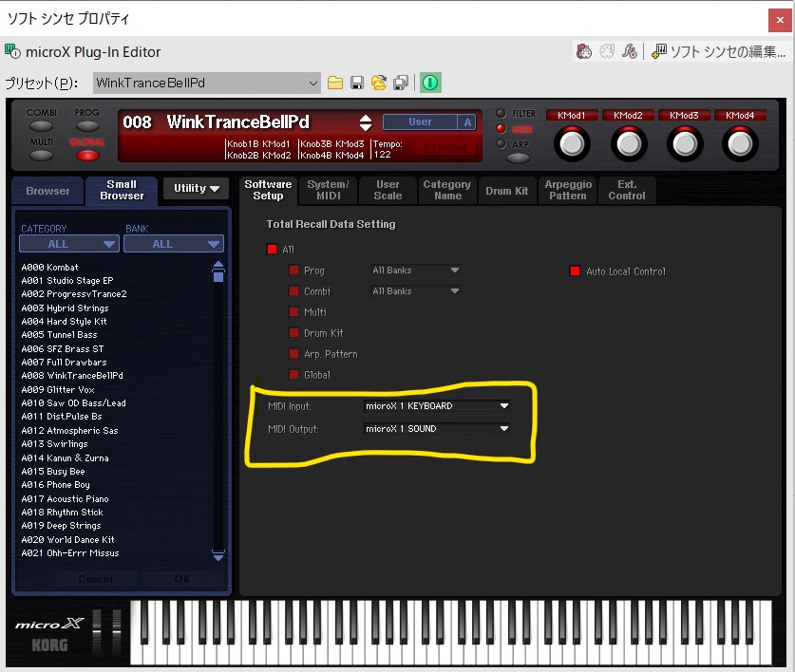The height and width of the screenshot is (672, 795).
Task: Click the program list scroll-up arrow
Action: [218, 265]
